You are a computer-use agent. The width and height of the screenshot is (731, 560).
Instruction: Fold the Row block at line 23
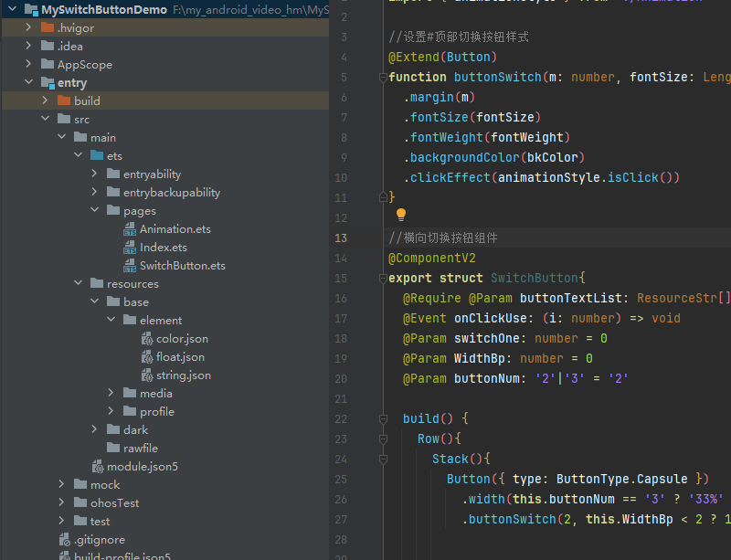(x=383, y=439)
